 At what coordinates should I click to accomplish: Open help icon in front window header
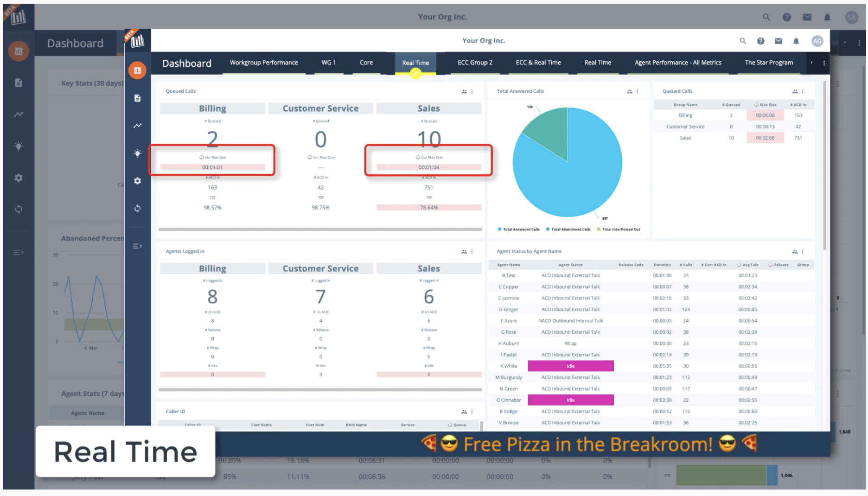pos(761,41)
